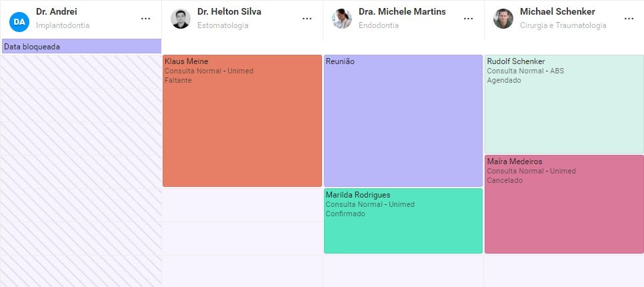Open Rudolf Schenker's scheduled appointment
The width and height of the screenshot is (644, 287).
[564, 104]
